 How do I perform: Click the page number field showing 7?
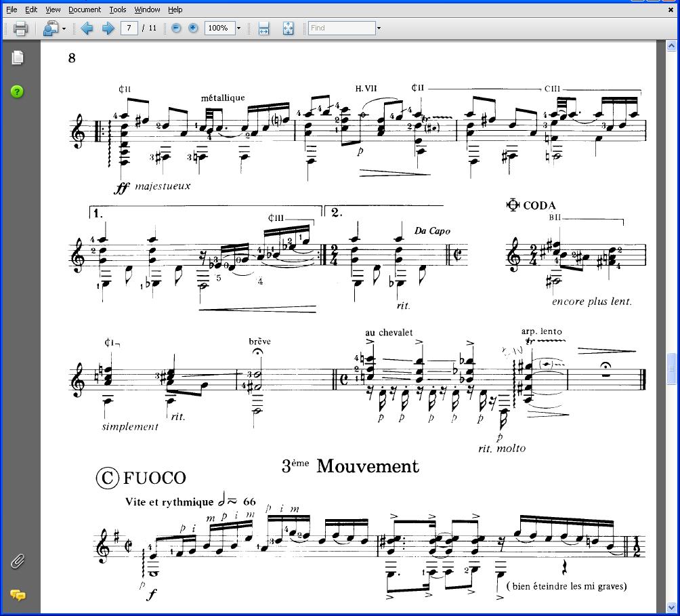[x=129, y=28]
